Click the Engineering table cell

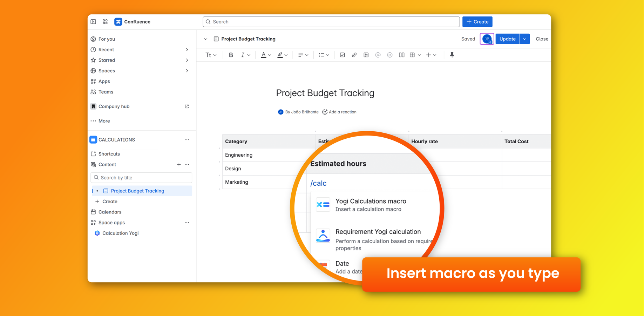point(269,155)
